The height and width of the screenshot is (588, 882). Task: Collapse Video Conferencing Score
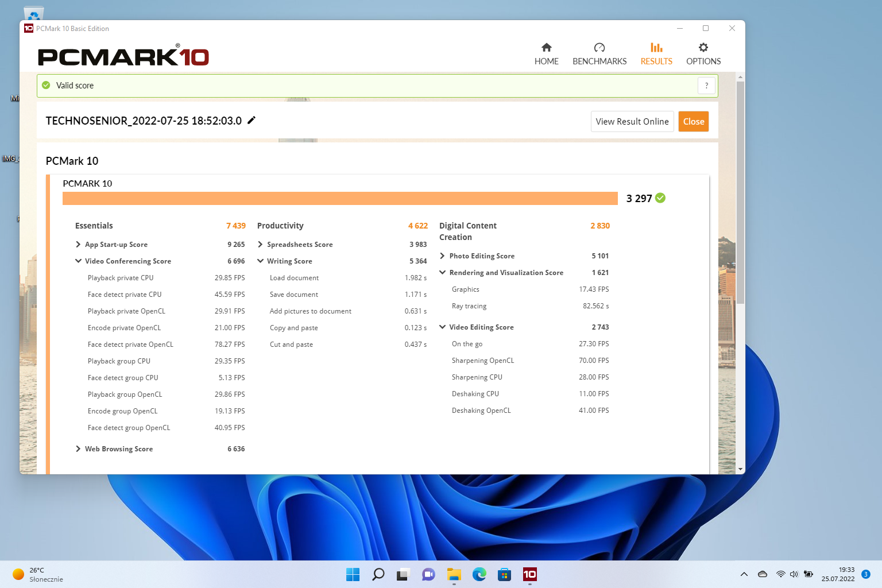[78, 261]
